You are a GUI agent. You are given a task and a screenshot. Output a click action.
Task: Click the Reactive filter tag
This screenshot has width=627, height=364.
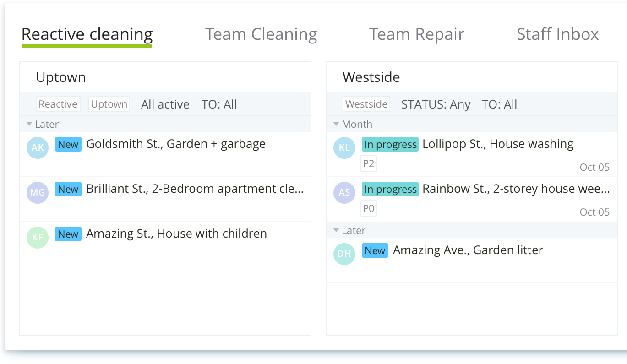tap(58, 104)
